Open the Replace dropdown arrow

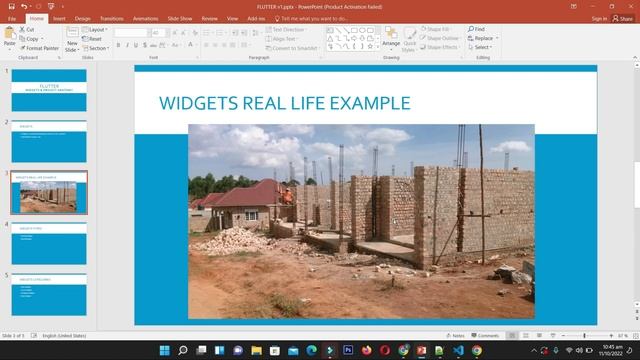[x=497, y=38]
